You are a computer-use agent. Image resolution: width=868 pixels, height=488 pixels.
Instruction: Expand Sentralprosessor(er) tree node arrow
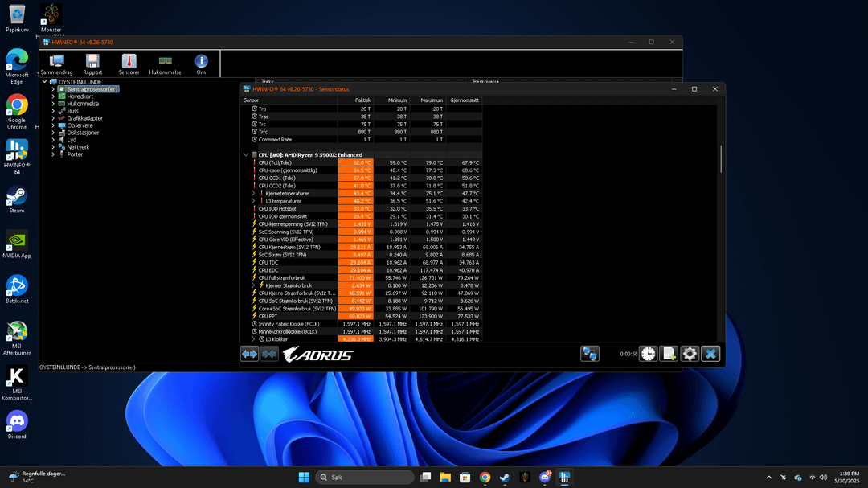click(x=53, y=89)
